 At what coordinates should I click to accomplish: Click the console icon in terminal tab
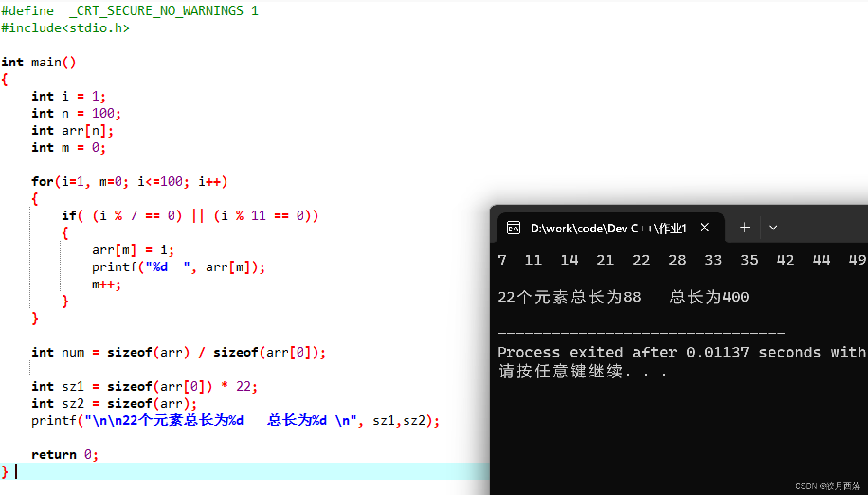click(514, 228)
